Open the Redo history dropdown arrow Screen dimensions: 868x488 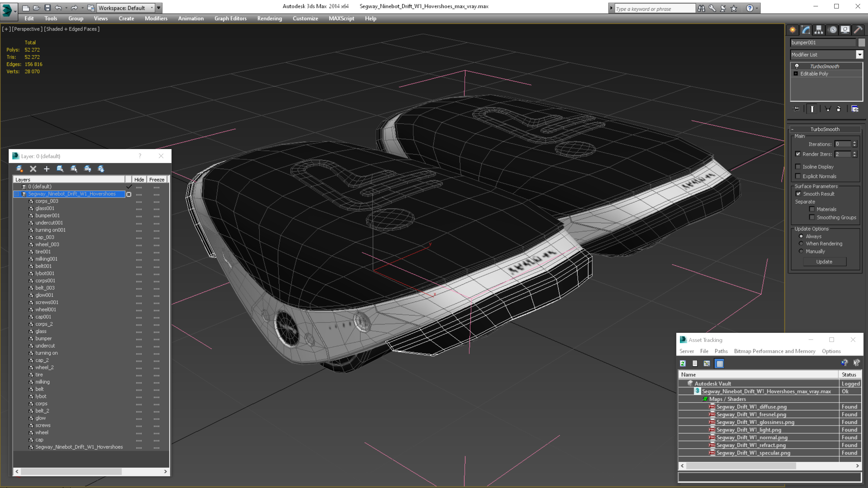[x=82, y=8]
